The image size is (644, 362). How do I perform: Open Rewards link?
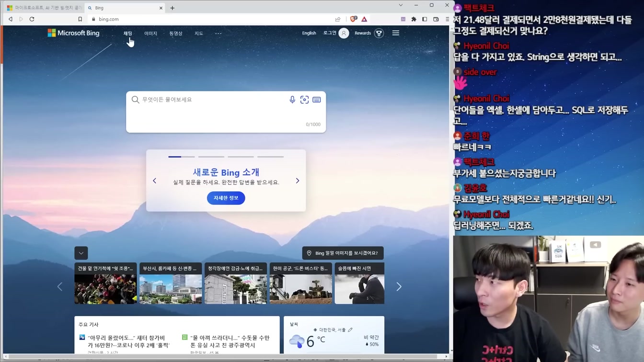[x=363, y=33]
